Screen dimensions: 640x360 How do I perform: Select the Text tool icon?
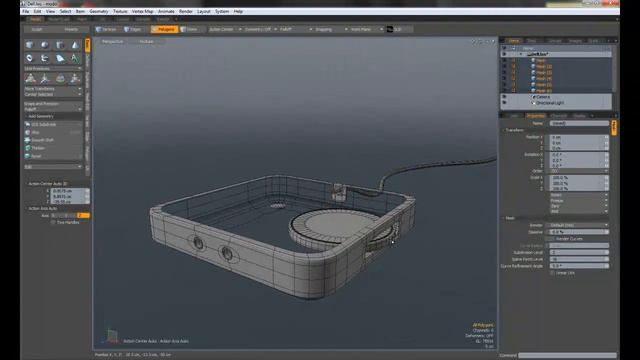75,58
